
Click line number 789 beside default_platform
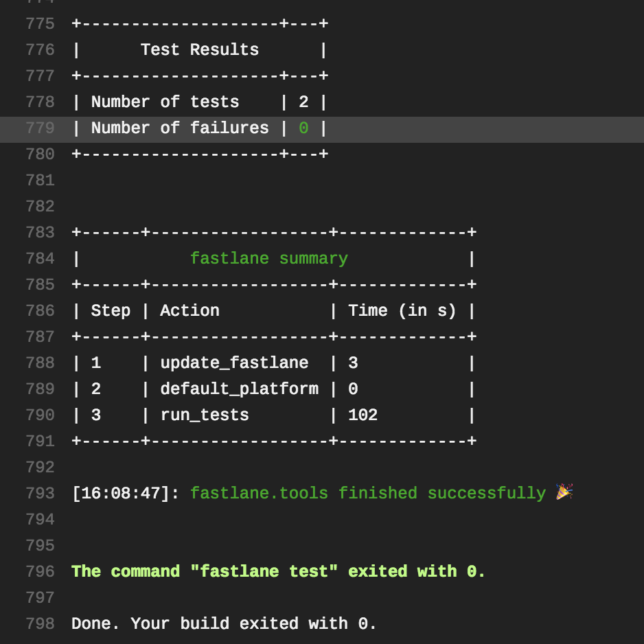40,389
